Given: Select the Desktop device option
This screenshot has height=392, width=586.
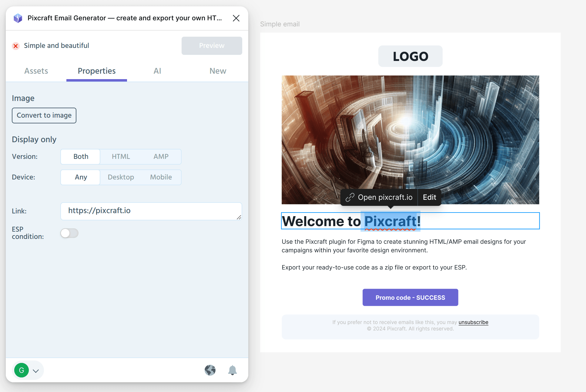Looking at the screenshot, I should click(x=121, y=177).
